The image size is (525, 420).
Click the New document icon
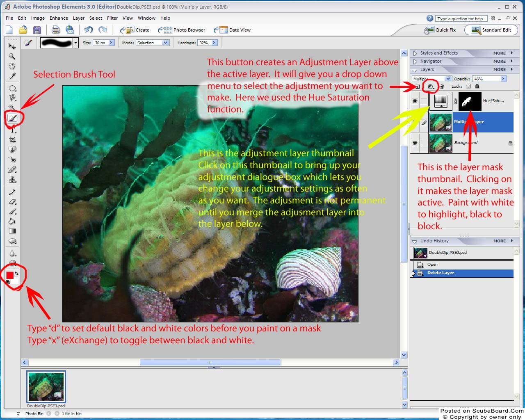(x=9, y=30)
